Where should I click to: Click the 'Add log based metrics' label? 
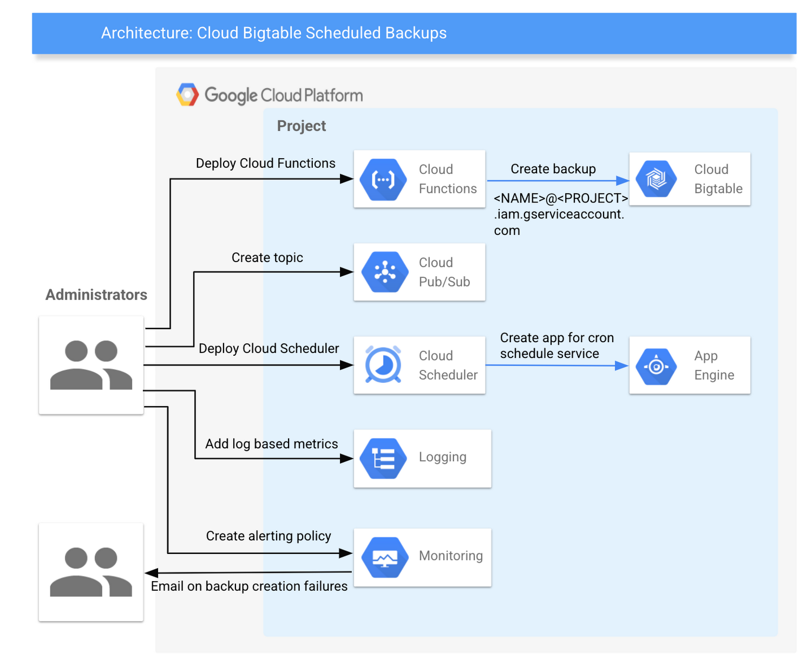(272, 443)
